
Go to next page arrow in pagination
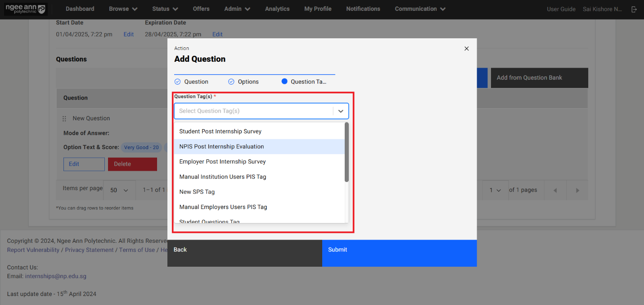click(x=577, y=190)
